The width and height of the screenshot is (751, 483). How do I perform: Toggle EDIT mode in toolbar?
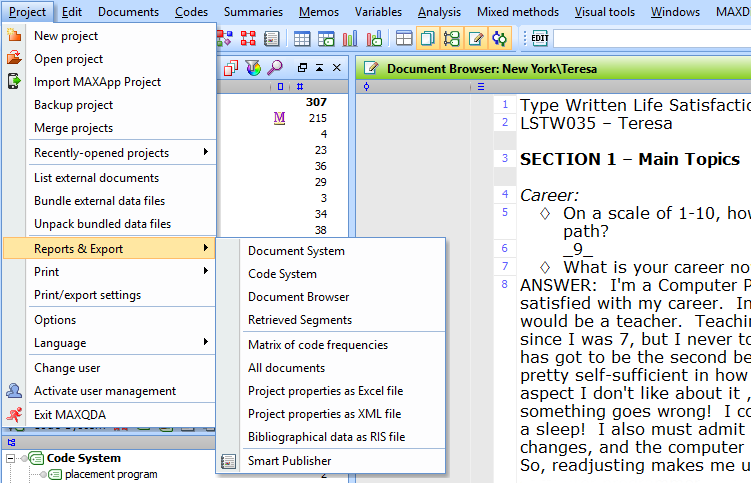tap(540, 38)
